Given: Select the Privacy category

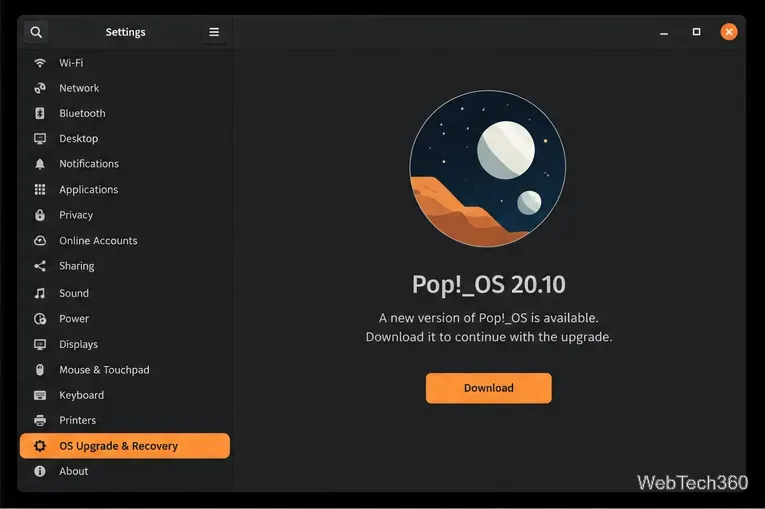Looking at the screenshot, I should pos(125,215).
